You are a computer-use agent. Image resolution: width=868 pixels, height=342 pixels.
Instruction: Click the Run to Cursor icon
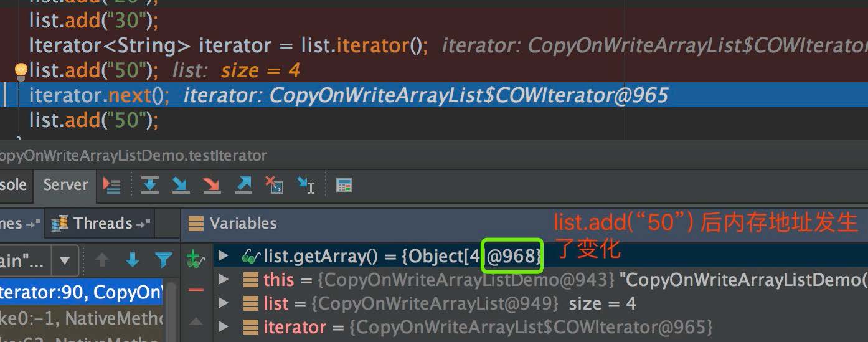(306, 184)
